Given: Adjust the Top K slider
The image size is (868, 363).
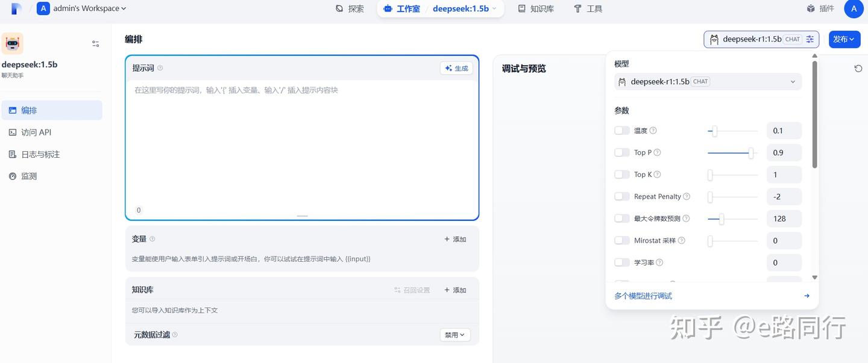Looking at the screenshot, I should pyautogui.click(x=733, y=175).
